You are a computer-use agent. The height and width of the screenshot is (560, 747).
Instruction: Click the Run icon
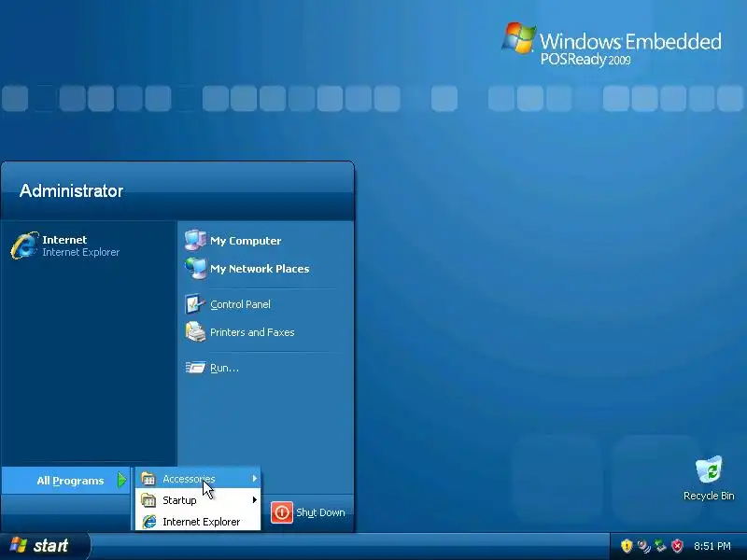(195, 368)
